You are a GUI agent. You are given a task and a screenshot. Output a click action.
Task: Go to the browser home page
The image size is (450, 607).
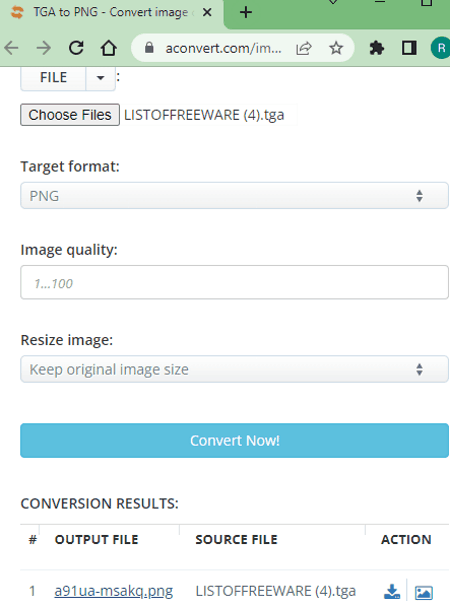tap(109, 48)
